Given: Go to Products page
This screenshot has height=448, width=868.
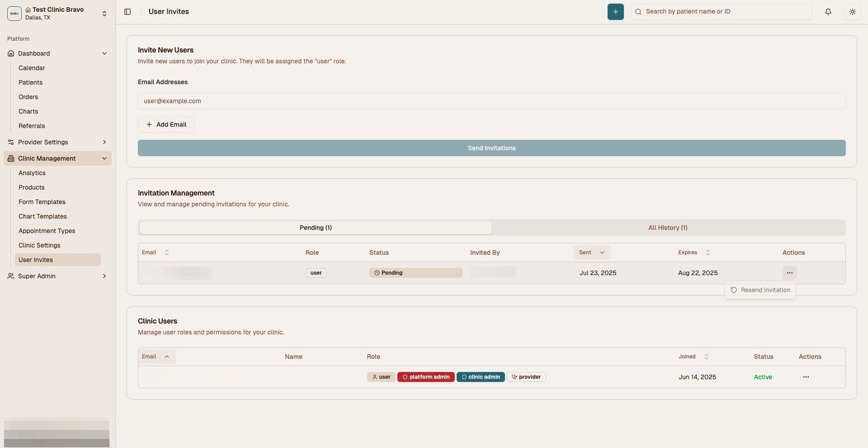Looking at the screenshot, I should 32,187.
